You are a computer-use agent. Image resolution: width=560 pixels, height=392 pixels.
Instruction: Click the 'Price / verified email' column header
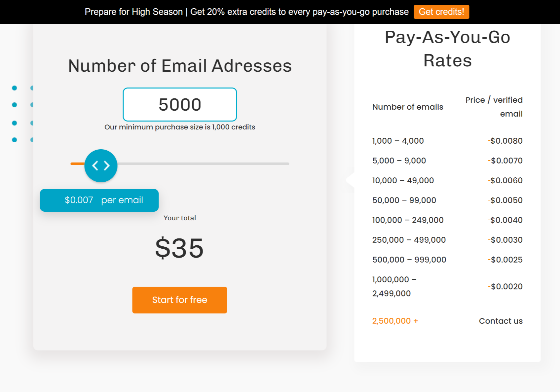(494, 106)
